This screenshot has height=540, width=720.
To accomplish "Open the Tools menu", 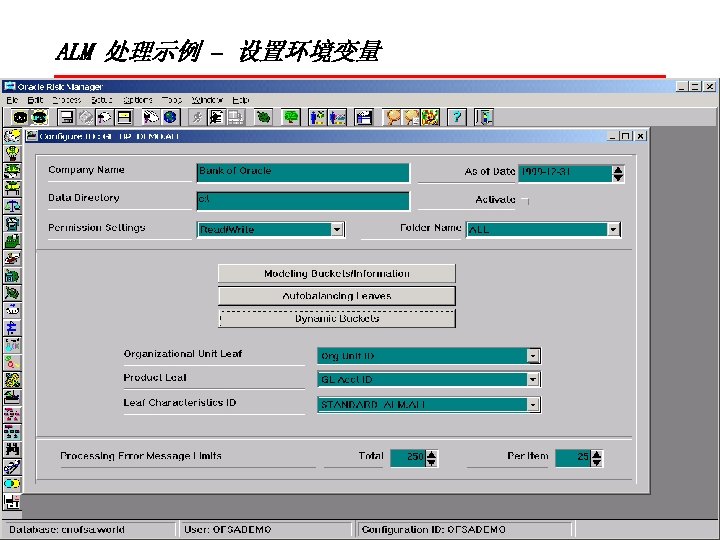I will 172,100.
